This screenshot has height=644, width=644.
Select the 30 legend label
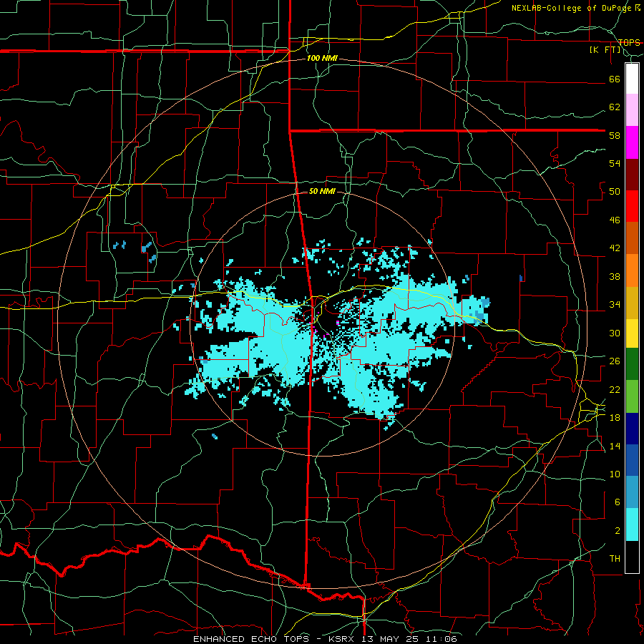point(615,333)
